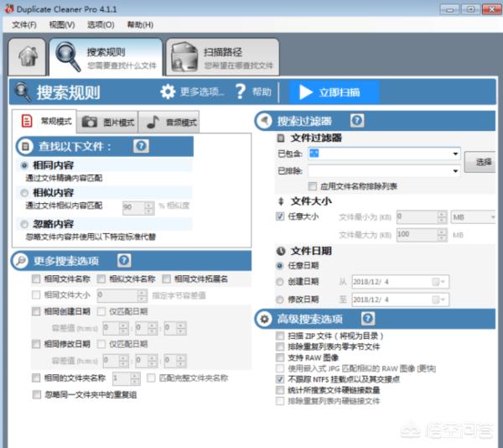
Task: Select 相同内容 radio button
Action: 24,165
